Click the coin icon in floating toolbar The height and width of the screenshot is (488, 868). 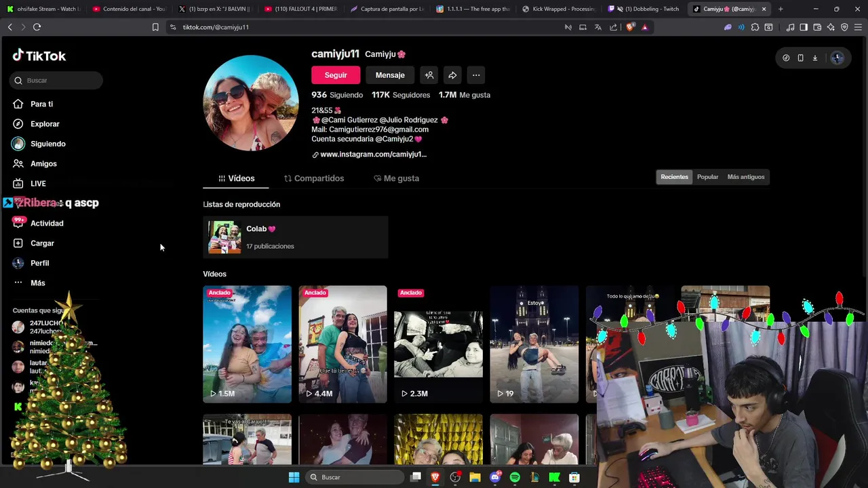coord(786,58)
